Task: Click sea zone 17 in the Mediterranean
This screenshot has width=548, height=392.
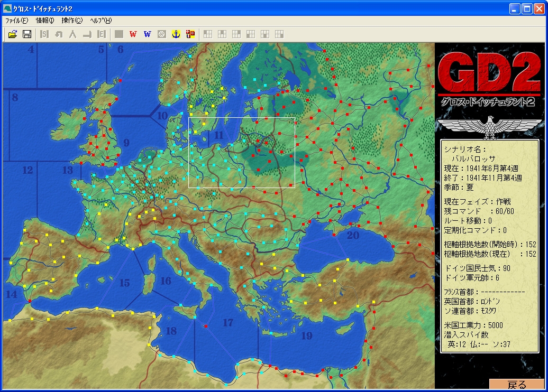Action: (x=228, y=323)
